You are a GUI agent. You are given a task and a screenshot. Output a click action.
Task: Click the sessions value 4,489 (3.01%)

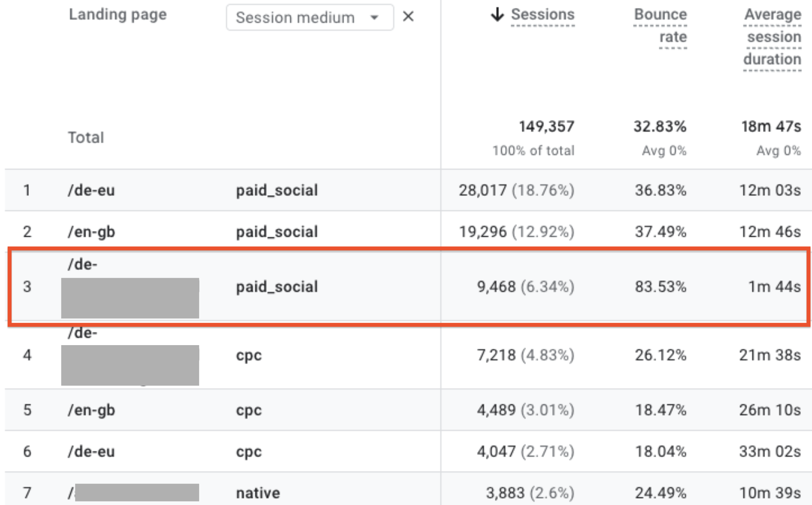click(526, 410)
